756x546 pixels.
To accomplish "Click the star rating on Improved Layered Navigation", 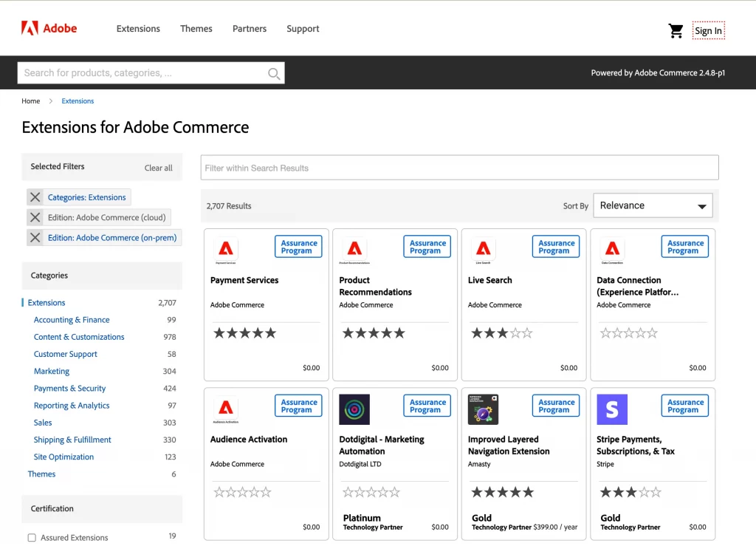I will [x=502, y=492].
